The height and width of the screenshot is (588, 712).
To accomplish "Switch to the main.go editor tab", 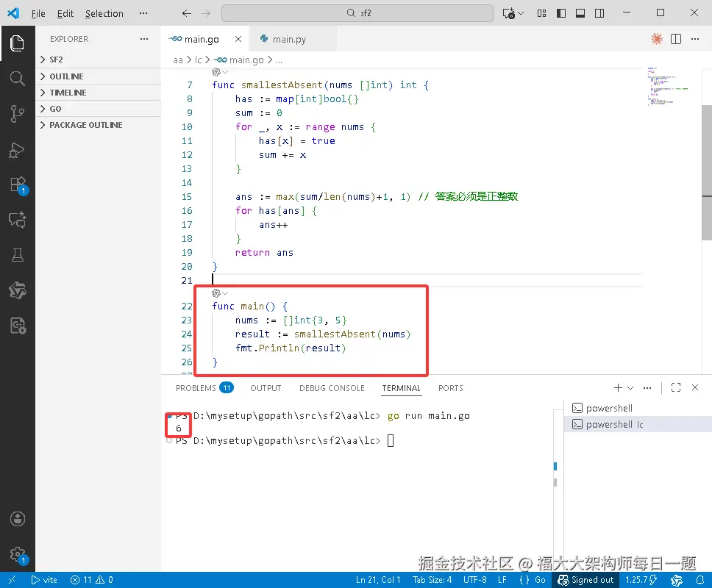I will pos(202,39).
